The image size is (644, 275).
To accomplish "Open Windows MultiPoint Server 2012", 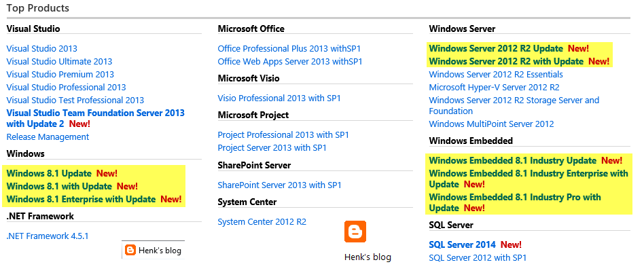I will tap(491, 124).
